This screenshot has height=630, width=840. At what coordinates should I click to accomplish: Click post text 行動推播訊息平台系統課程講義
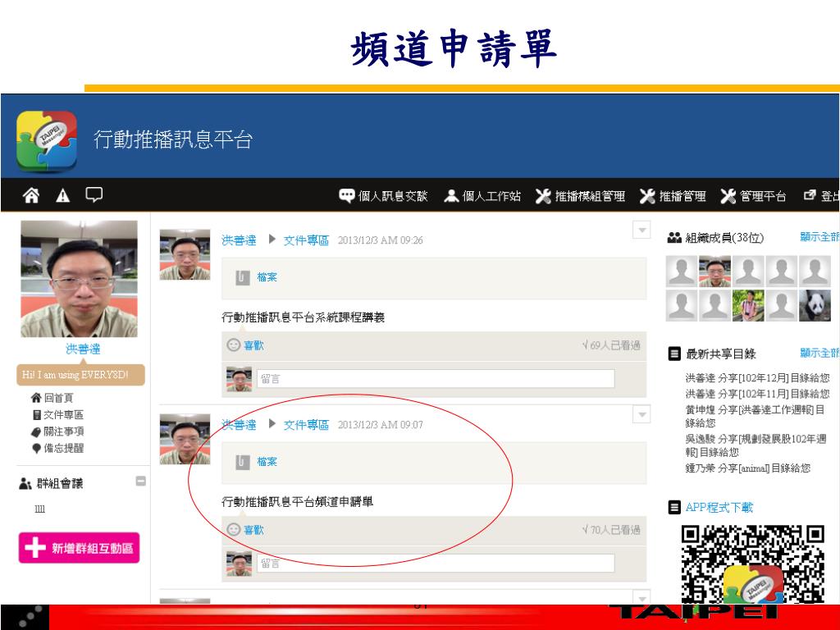(x=304, y=317)
